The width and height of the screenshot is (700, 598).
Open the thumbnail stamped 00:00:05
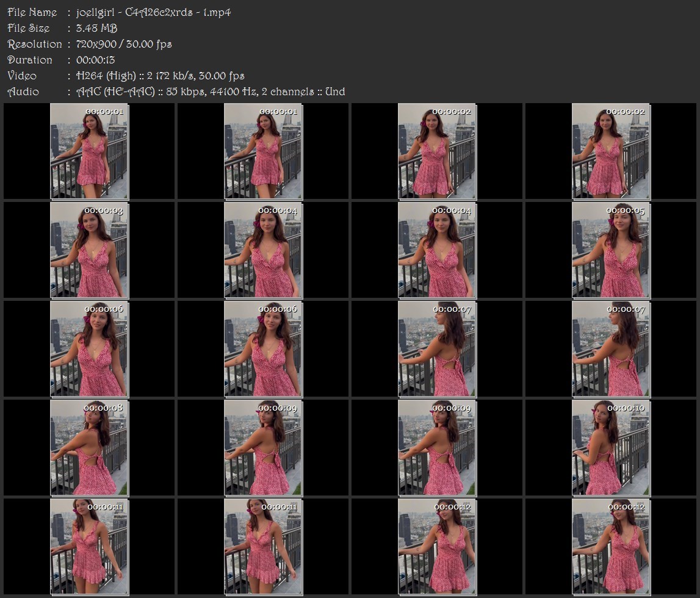[x=611, y=250]
